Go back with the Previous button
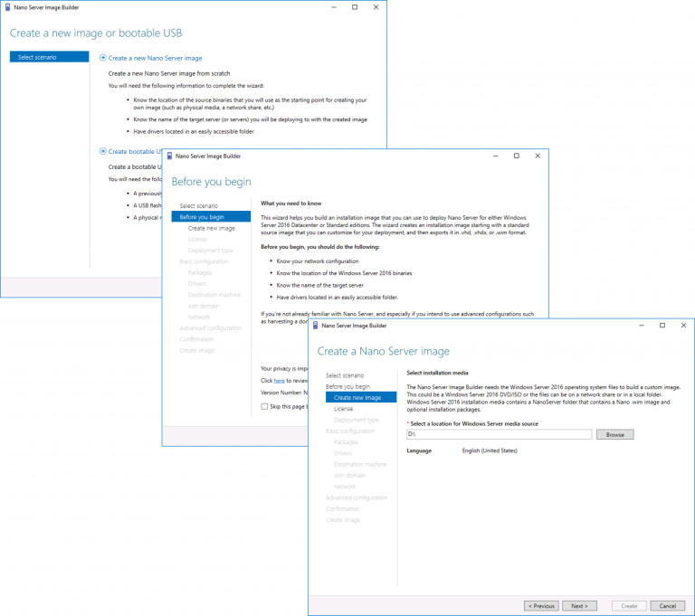 point(541,606)
